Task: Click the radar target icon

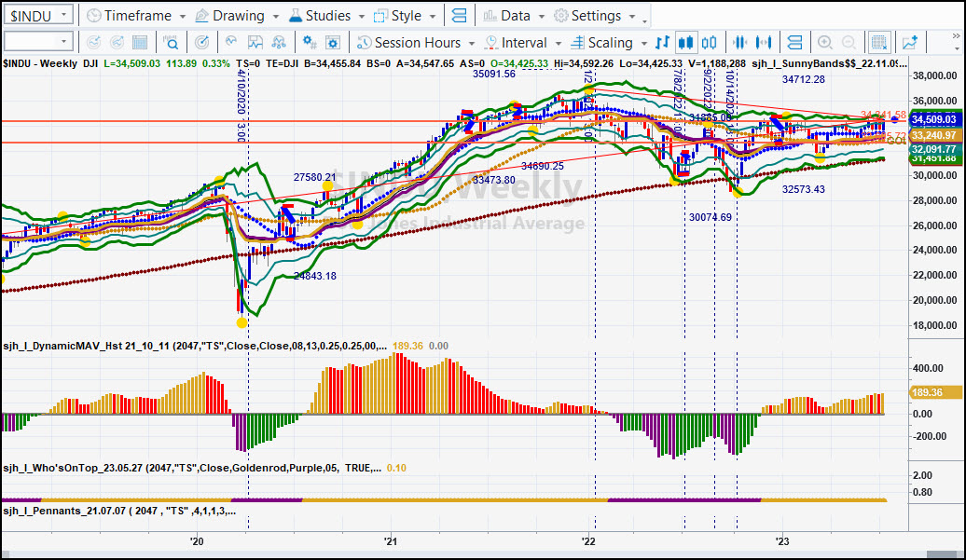Action: (201, 43)
